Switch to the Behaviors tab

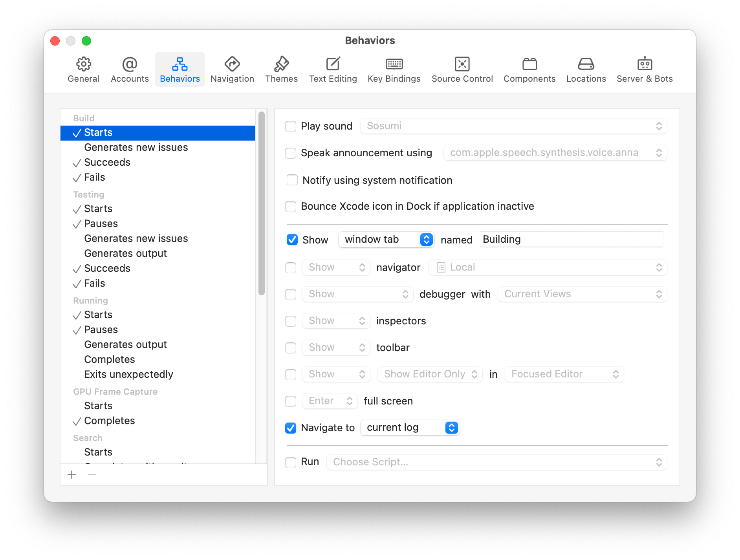click(180, 69)
